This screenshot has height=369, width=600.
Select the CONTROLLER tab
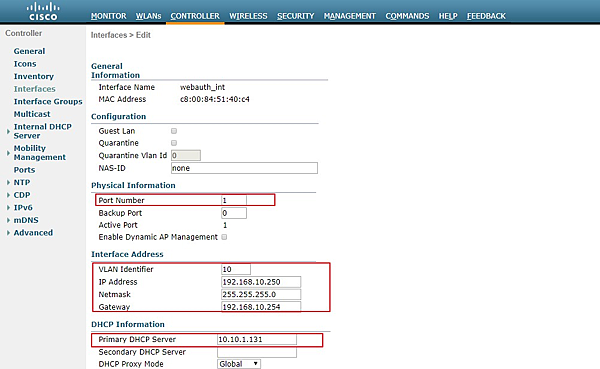point(195,16)
